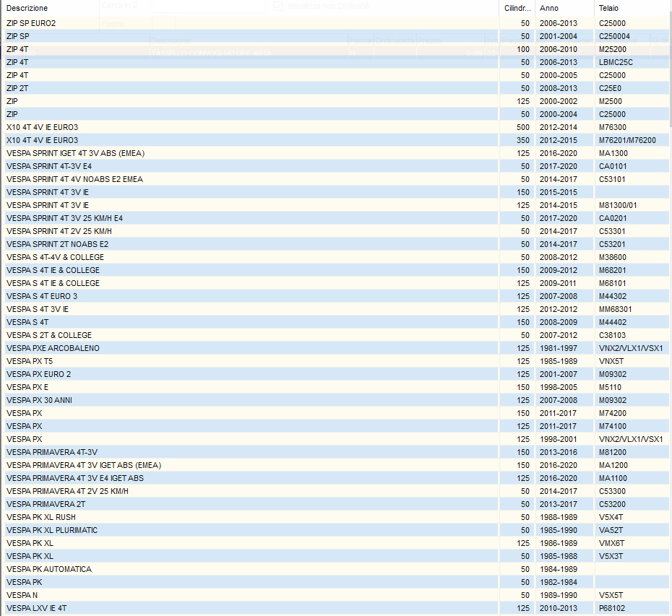Viewport: 672px width, 616px height.
Task: Click year range 1982-1984
Action: pyautogui.click(x=559, y=582)
